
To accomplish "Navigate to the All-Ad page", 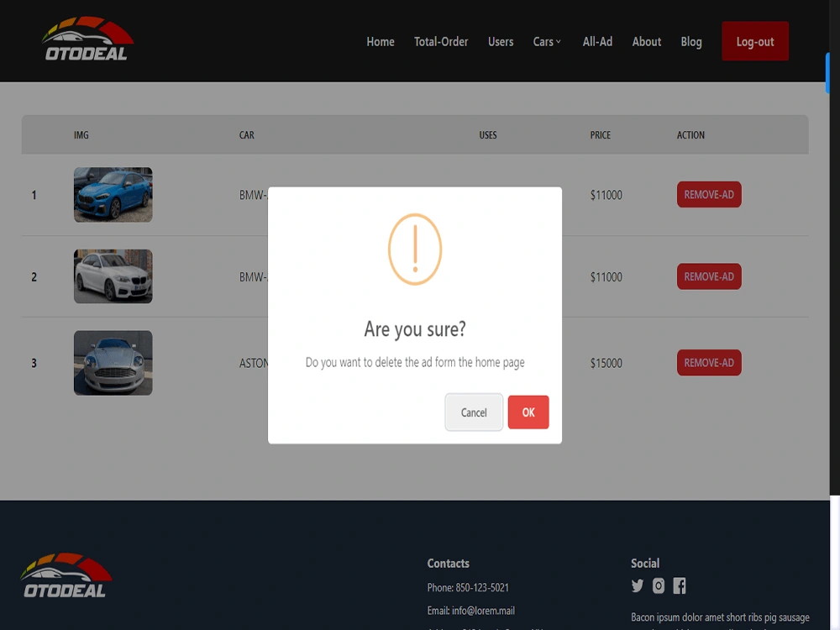I will [597, 42].
